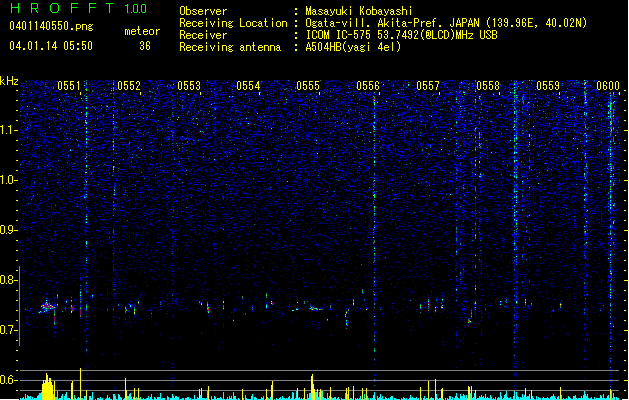The height and width of the screenshot is (400, 629).
Task: Click the 0559 time marker
Action: pos(548,86)
